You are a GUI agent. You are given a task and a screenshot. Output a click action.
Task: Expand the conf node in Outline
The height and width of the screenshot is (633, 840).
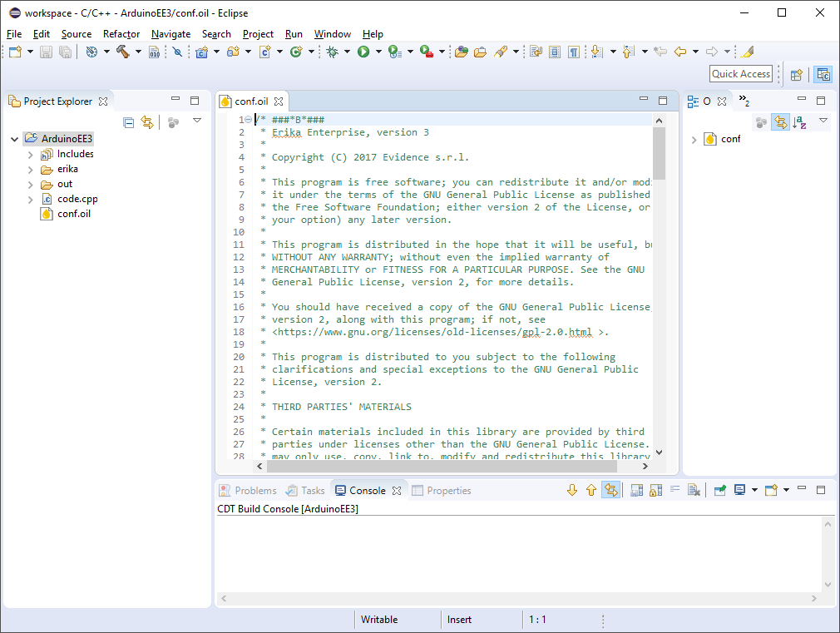[694, 140]
